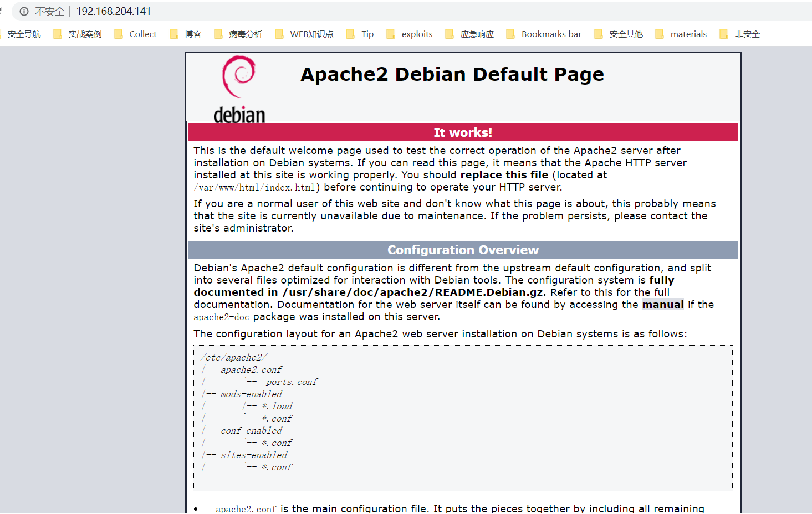This screenshot has height=514, width=812.
Task: Open the 应急响应 bookmark folder
Action: point(469,34)
